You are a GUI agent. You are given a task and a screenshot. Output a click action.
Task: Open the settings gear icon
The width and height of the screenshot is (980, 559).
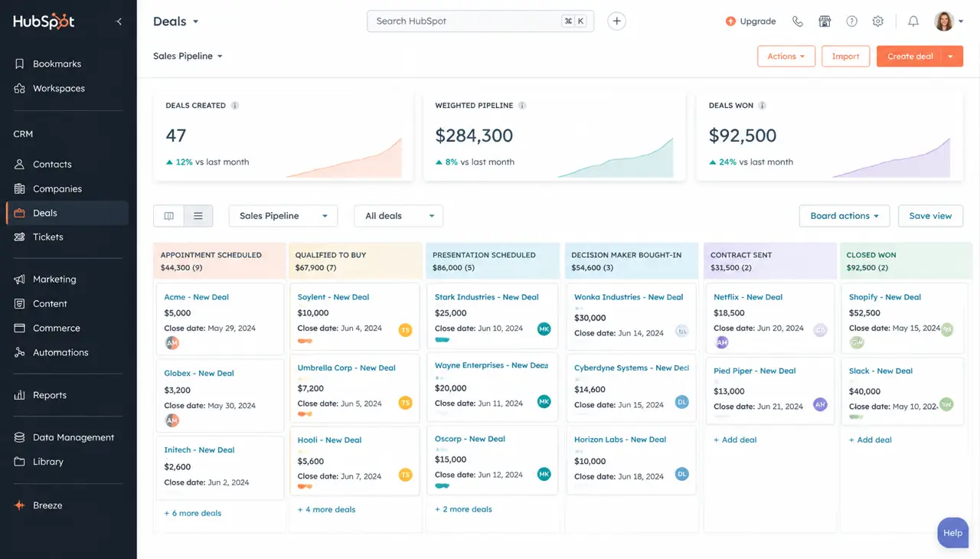coord(878,21)
